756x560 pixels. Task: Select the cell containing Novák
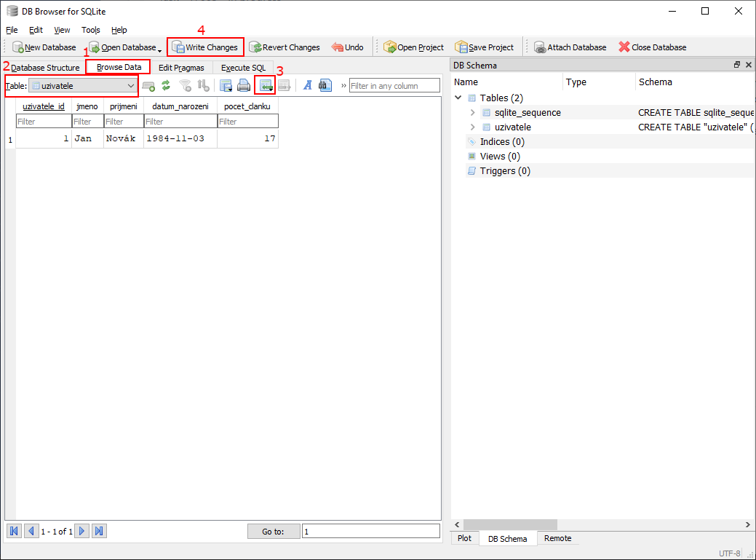click(x=124, y=138)
